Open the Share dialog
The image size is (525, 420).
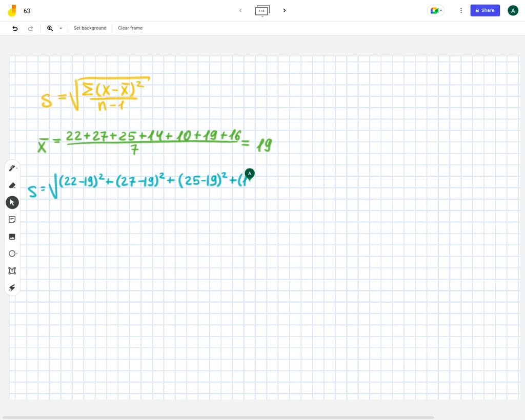pos(484,10)
